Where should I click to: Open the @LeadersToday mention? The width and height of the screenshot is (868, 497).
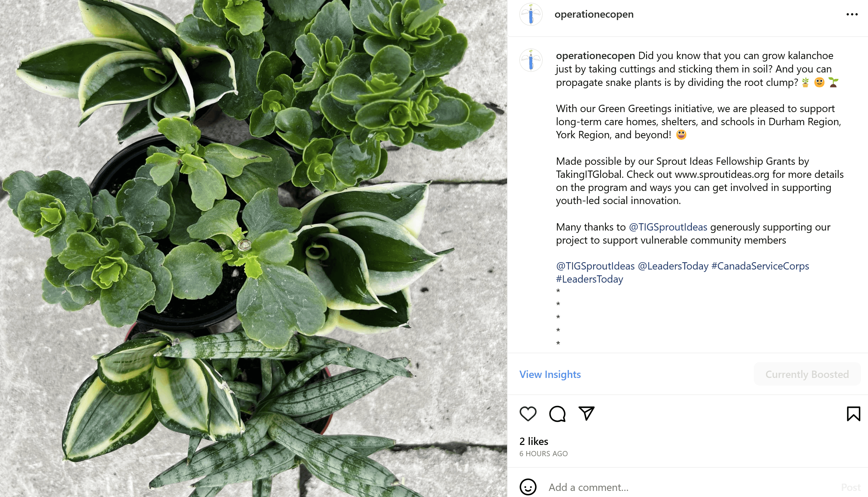(673, 266)
